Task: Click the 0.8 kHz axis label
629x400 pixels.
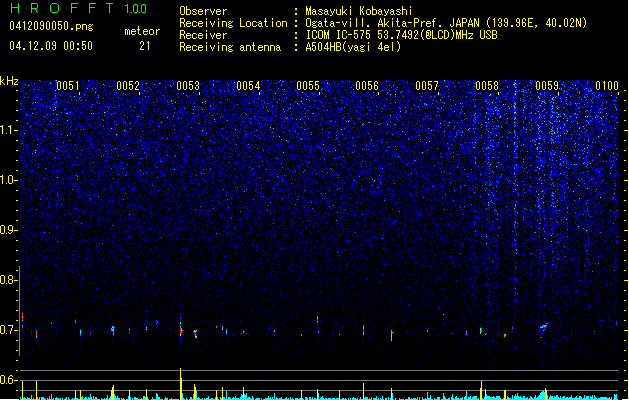Action: (x=8, y=280)
